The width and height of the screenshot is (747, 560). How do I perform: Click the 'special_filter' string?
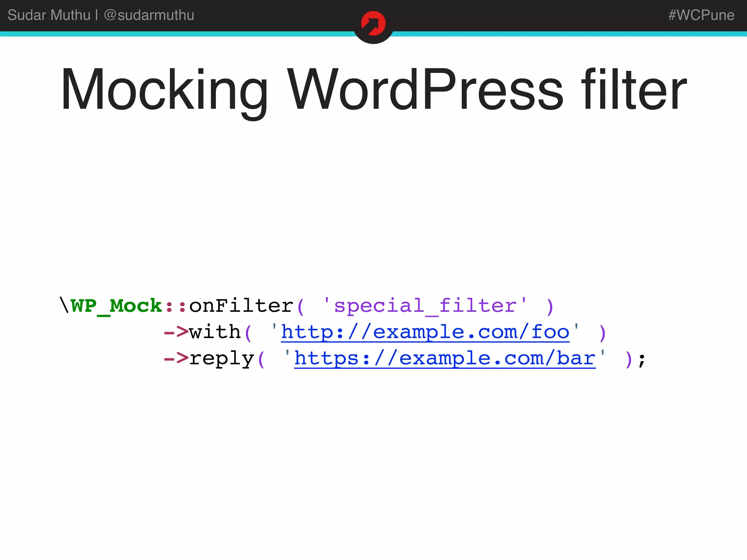tap(425, 306)
